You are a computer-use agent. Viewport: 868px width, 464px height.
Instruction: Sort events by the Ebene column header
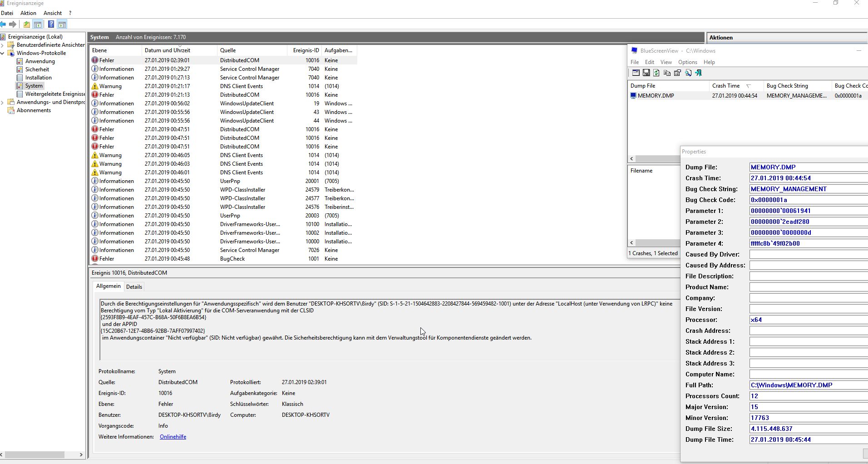click(x=116, y=50)
